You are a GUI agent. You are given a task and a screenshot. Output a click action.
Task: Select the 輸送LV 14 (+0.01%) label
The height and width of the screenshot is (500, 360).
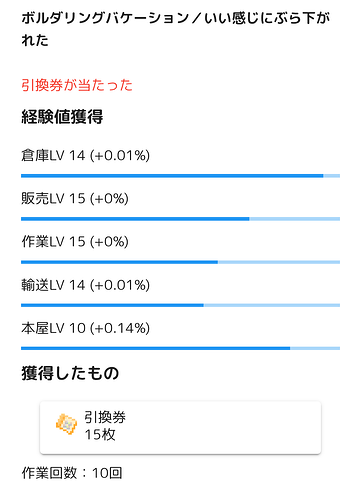tap(85, 285)
